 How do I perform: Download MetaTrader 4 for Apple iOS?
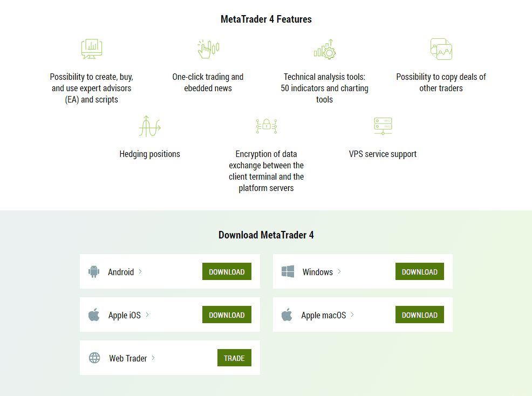click(x=227, y=315)
